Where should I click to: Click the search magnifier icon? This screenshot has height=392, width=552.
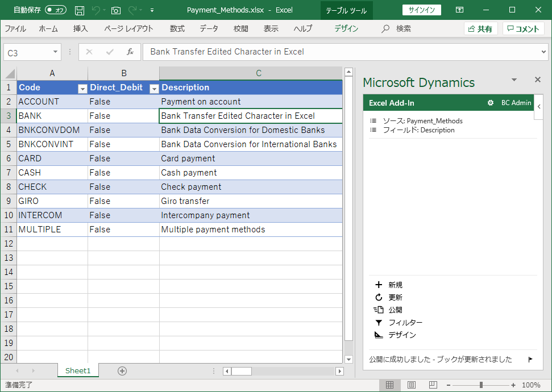tap(385, 28)
